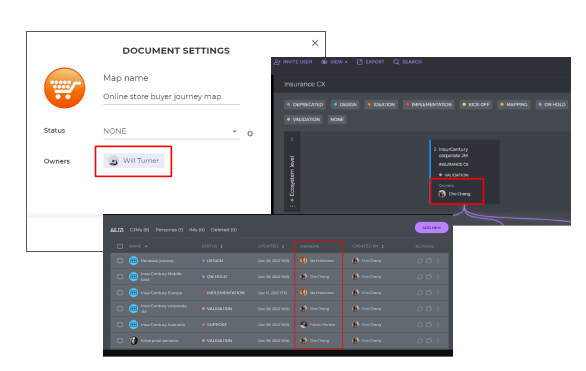
Task: Filter by Implementation status tag
Action: tap(429, 105)
